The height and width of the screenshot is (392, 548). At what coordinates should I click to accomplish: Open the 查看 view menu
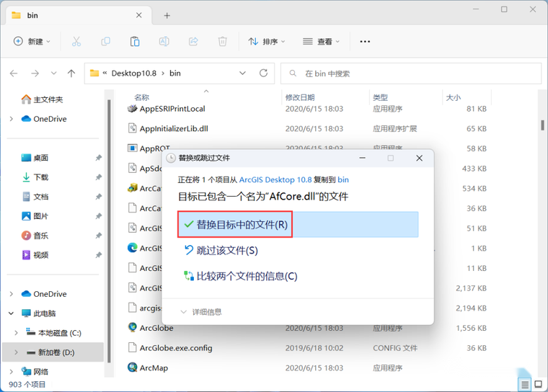tap(321, 42)
